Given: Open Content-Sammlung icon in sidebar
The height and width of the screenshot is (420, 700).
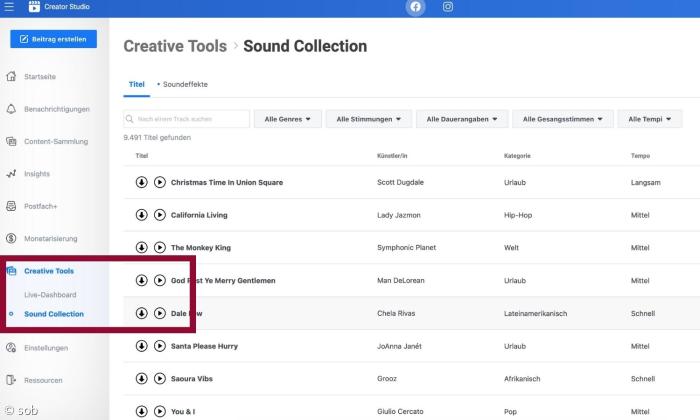Looking at the screenshot, I should pyautogui.click(x=11, y=141).
